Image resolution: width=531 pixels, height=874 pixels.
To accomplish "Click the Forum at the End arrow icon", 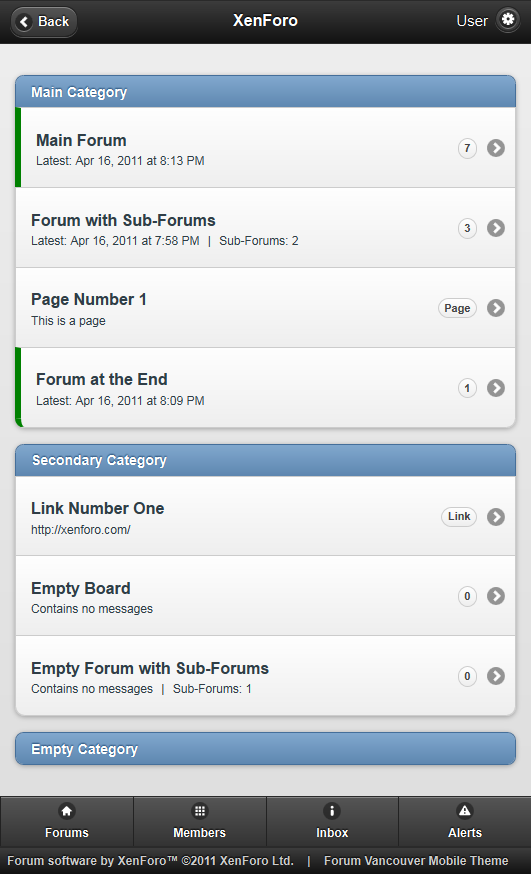I will point(496,388).
